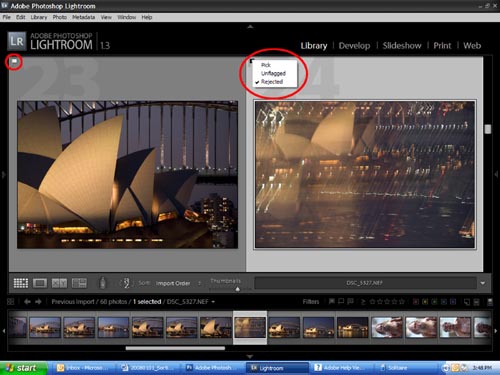
Task: Open the Windows start button
Action: point(23,368)
